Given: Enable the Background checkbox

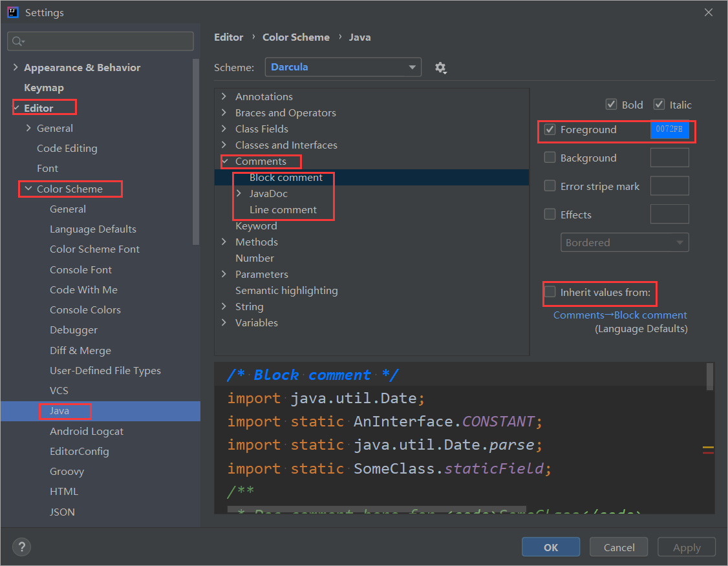Looking at the screenshot, I should pyautogui.click(x=550, y=158).
